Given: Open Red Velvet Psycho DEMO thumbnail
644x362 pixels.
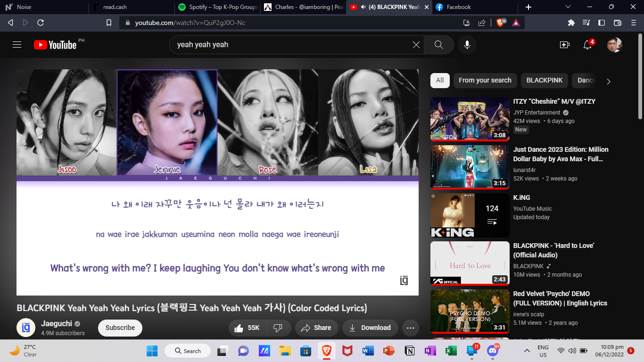Looking at the screenshot, I should (470, 311).
